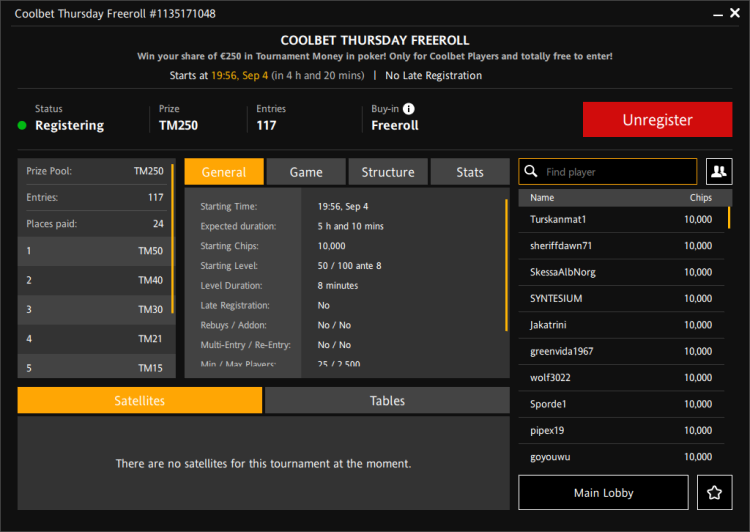Select player sheriffdawn71
750x532 pixels.
[x=621, y=246]
